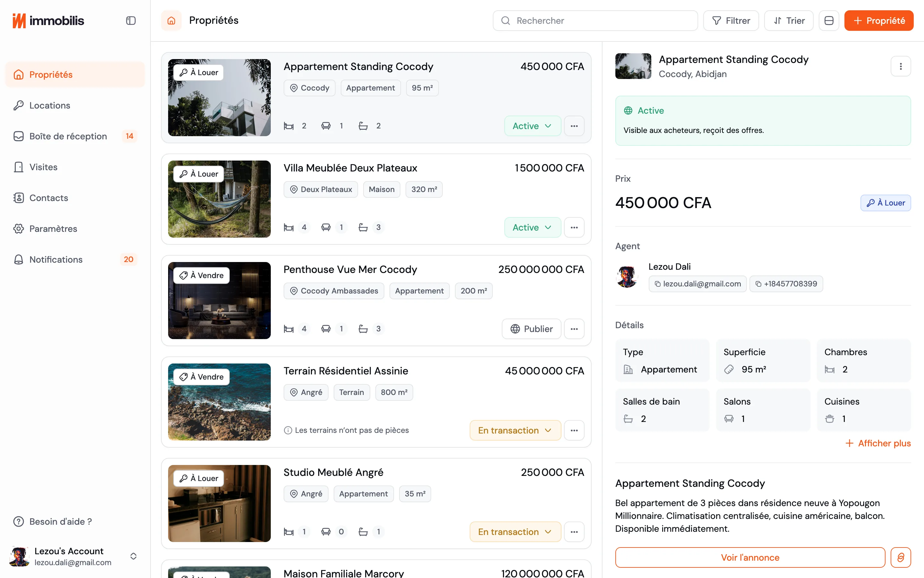Toggle the layout view icon button
Viewport: 924px width, 578px height.
coord(828,21)
